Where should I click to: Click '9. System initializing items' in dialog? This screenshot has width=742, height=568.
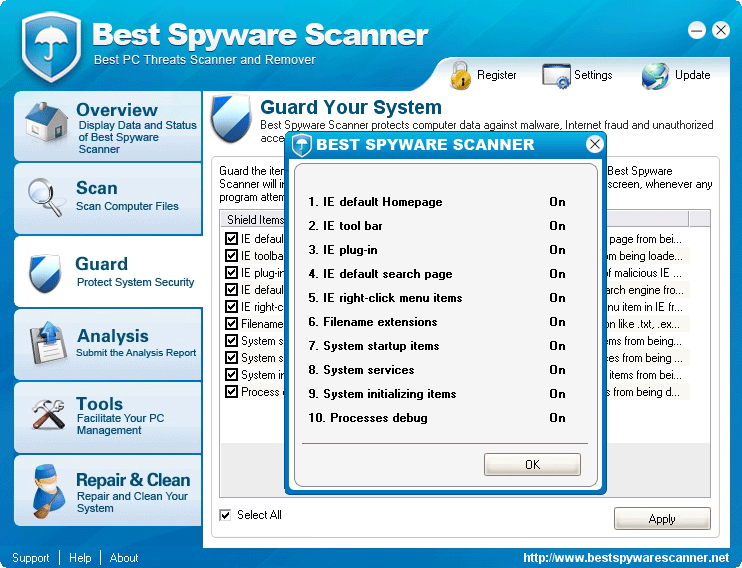click(382, 394)
